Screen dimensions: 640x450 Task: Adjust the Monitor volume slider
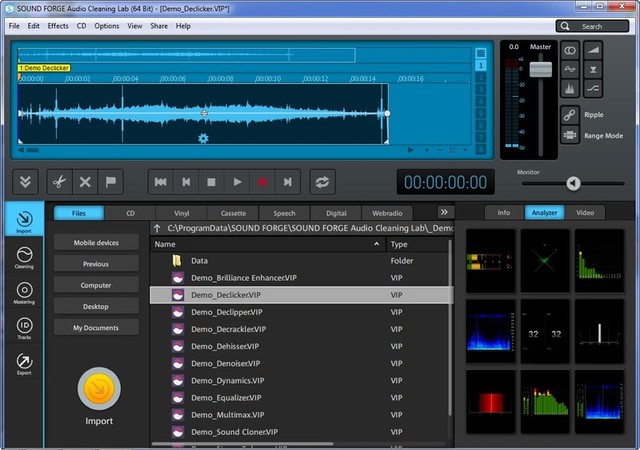tap(573, 183)
